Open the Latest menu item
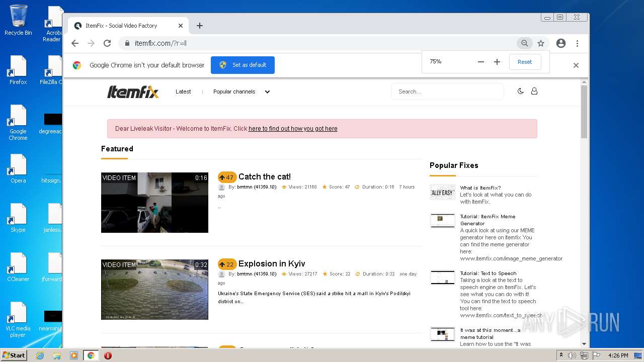Screen dimensions: 644x362 tap(183, 92)
